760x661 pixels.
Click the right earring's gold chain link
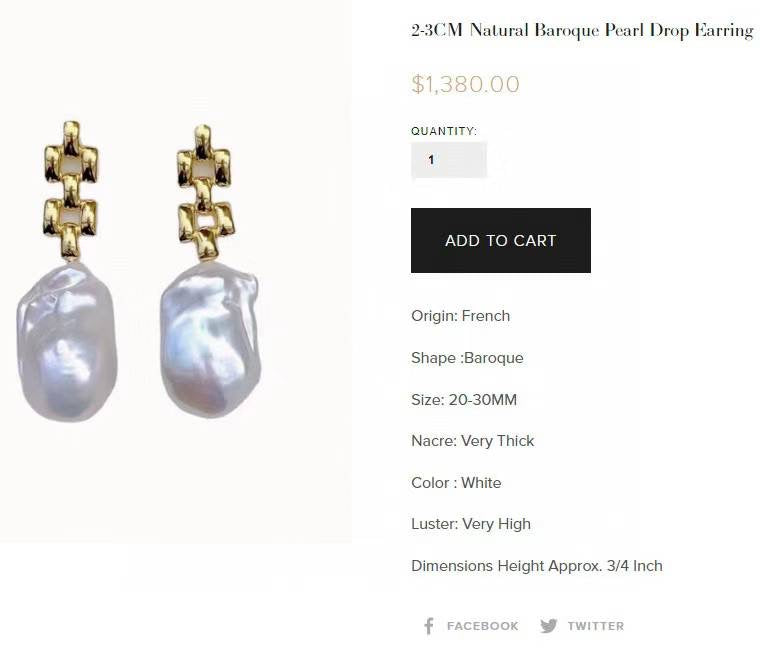205,192
